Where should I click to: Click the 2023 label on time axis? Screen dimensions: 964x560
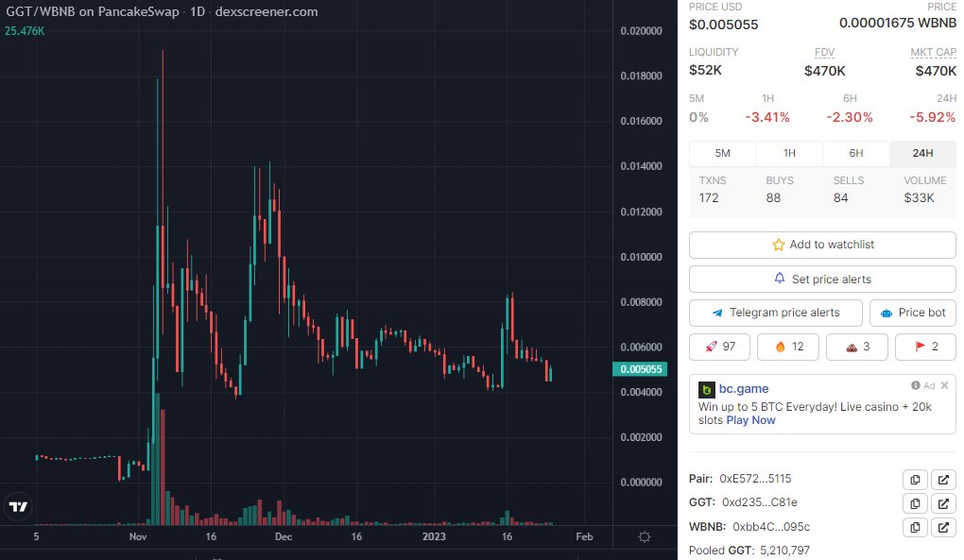[434, 536]
